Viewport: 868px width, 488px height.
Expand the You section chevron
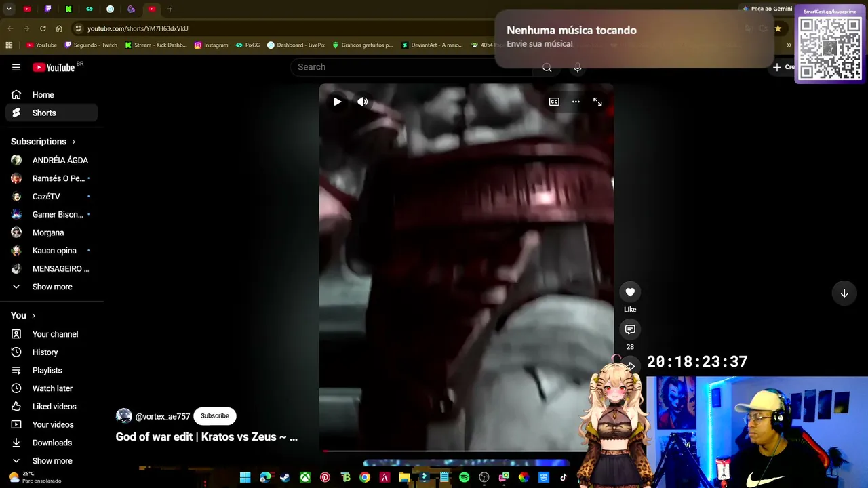33,316
